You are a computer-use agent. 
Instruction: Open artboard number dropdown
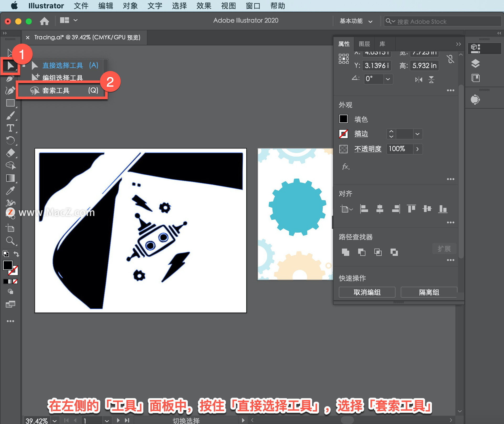(x=107, y=421)
